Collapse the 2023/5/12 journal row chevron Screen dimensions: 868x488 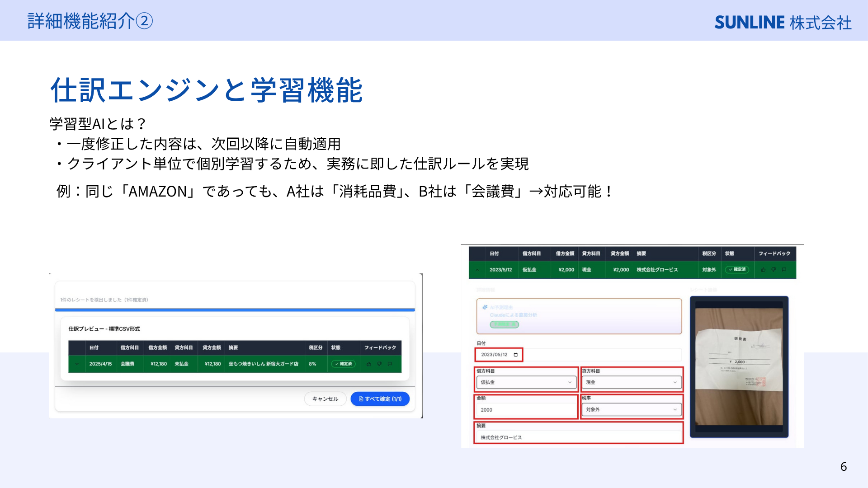point(477,270)
